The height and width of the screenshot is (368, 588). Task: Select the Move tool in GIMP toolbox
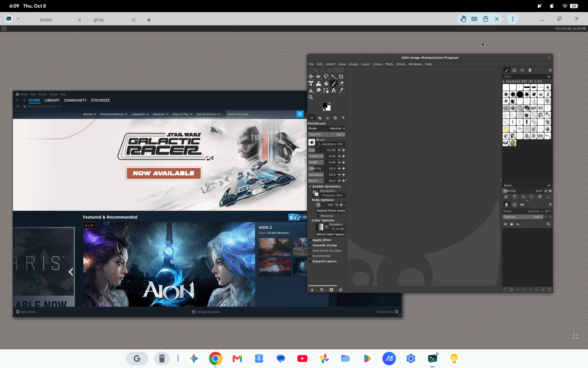pos(311,77)
